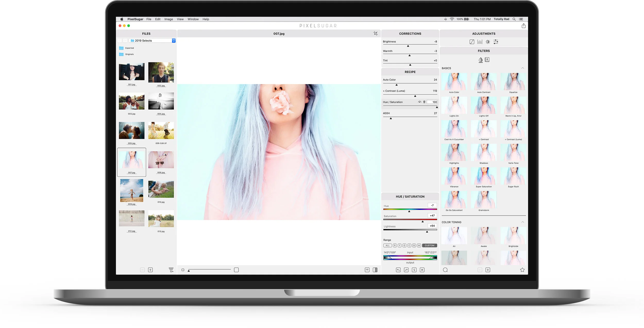The height and width of the screenshot is (328, 644).
Task: Toggle split compare view icon
Action: coord(375,270)
